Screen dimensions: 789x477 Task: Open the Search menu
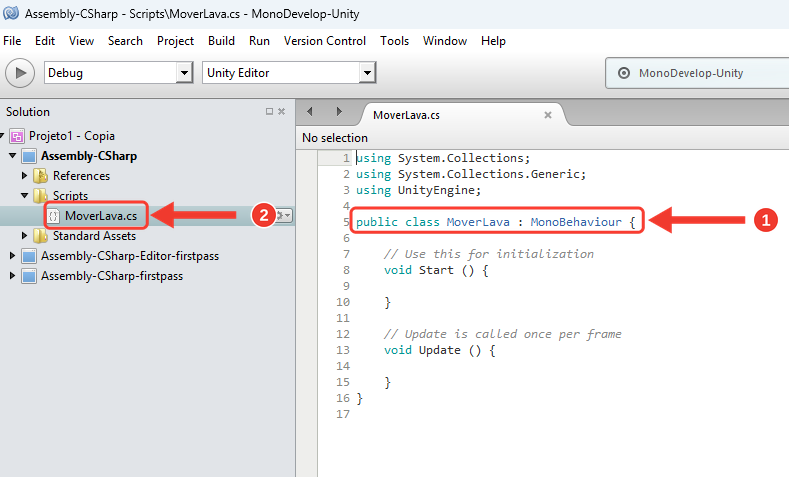125,41
